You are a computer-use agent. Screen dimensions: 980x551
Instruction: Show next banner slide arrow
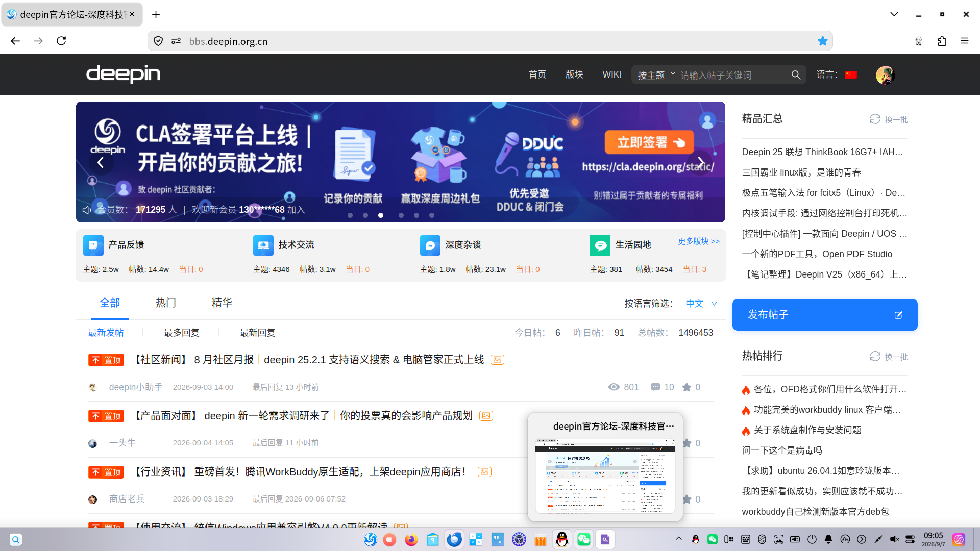click(700, 163)
